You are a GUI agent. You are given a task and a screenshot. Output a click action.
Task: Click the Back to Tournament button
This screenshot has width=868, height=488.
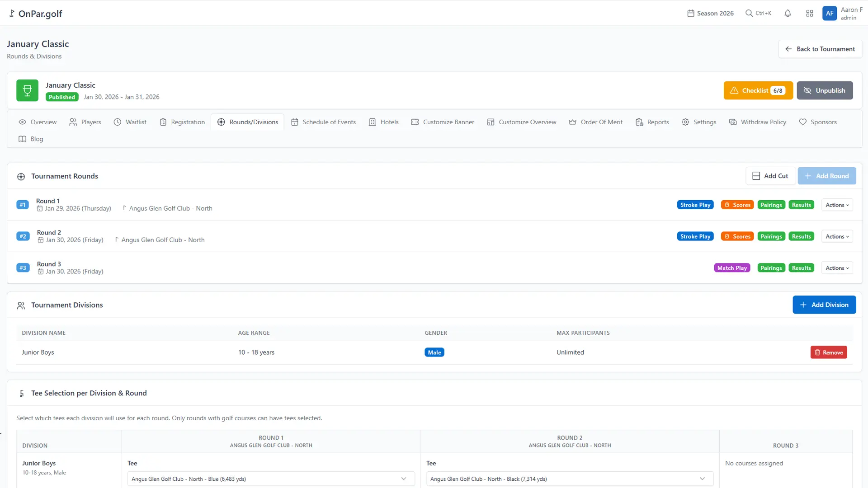pyautogui.click(x=820, y=48)
